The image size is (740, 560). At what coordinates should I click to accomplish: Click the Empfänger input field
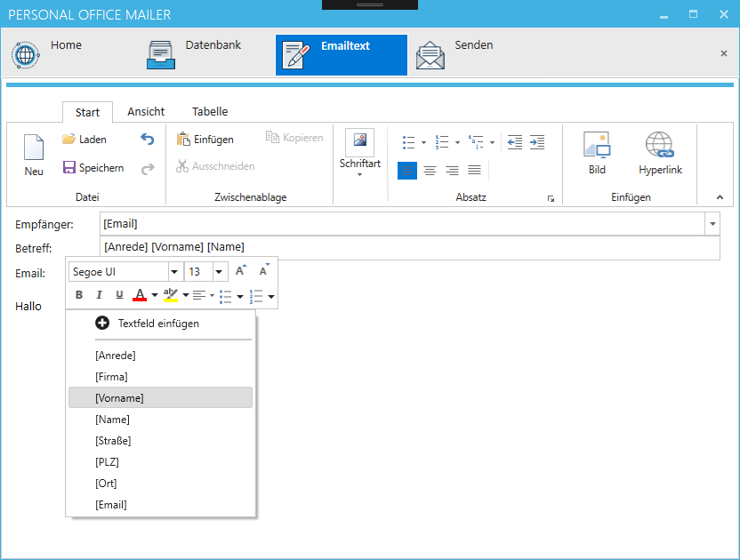[x=403, y=224]
